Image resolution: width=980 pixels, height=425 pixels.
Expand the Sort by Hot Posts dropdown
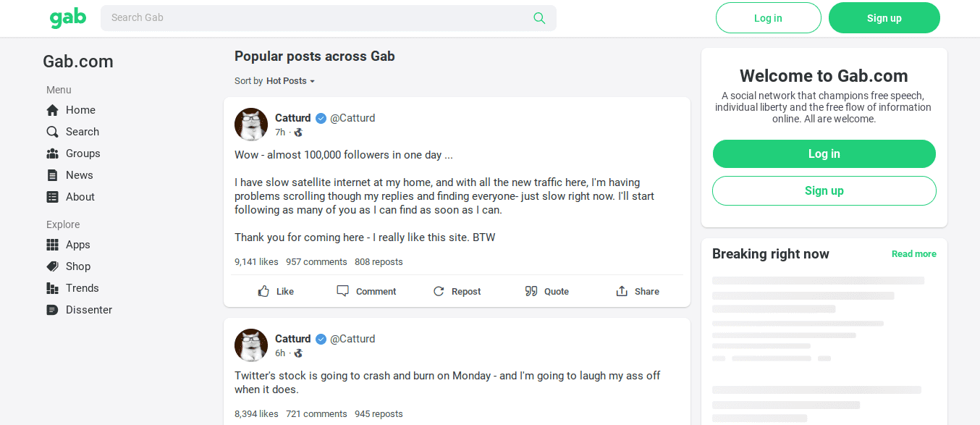290,81
